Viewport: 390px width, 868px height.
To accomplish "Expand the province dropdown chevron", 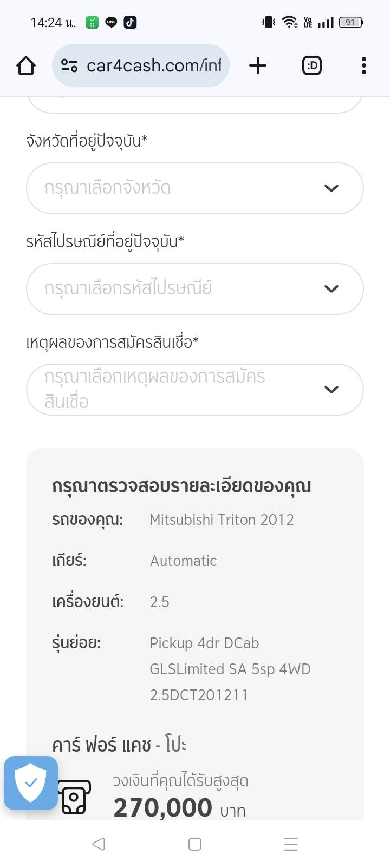I will click(x=331, y=188).
